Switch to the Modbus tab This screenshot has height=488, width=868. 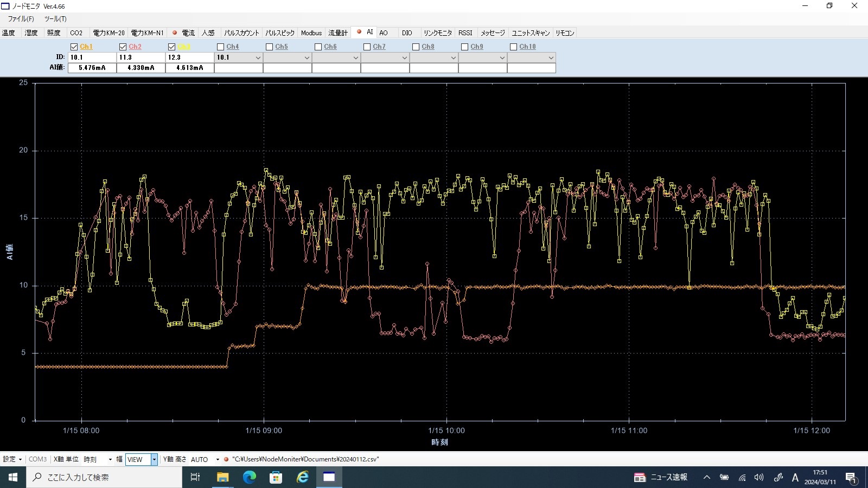[x=311, y=33]
